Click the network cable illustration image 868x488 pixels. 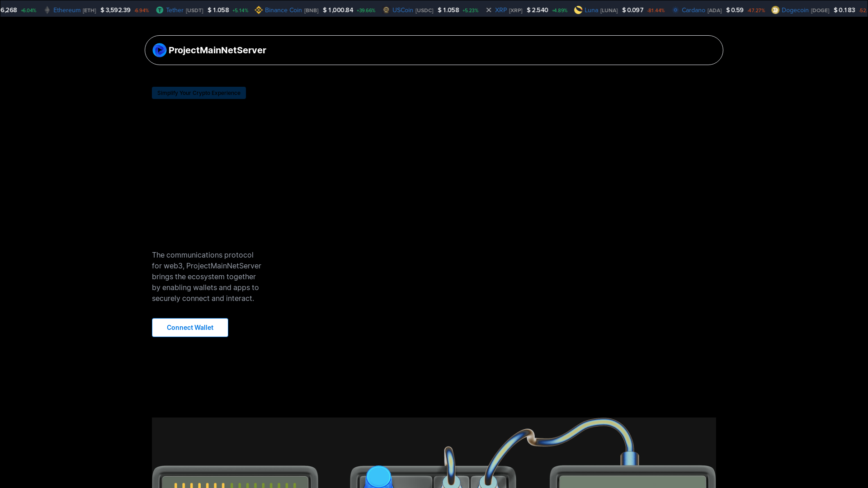(434, 453)
